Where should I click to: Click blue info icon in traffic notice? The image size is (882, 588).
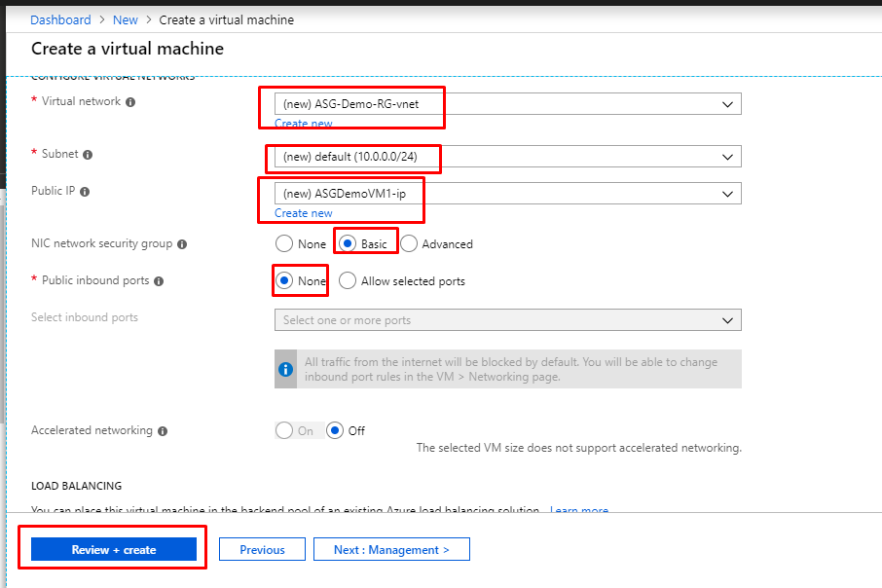coord(286,370)
